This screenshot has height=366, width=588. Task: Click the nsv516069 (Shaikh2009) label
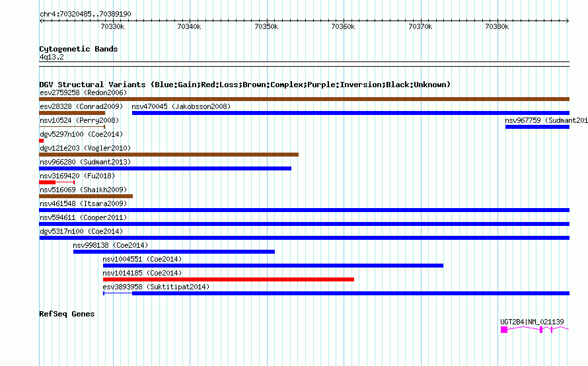83,190
